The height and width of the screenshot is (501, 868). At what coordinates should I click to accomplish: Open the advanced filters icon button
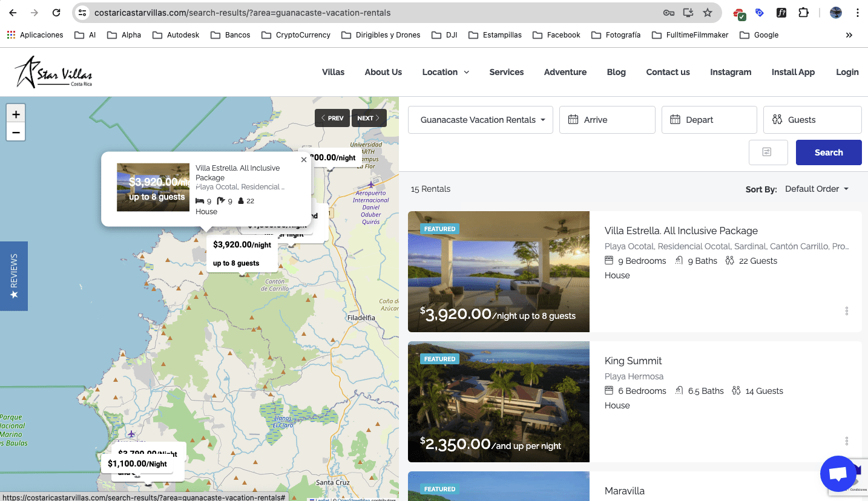768,152
